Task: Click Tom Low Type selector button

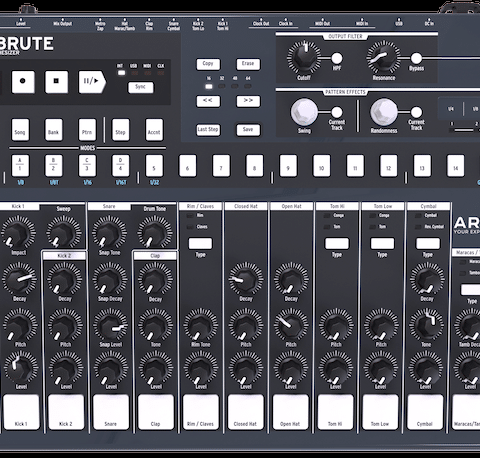Action: pyautogui.click(x=382, y=243)
